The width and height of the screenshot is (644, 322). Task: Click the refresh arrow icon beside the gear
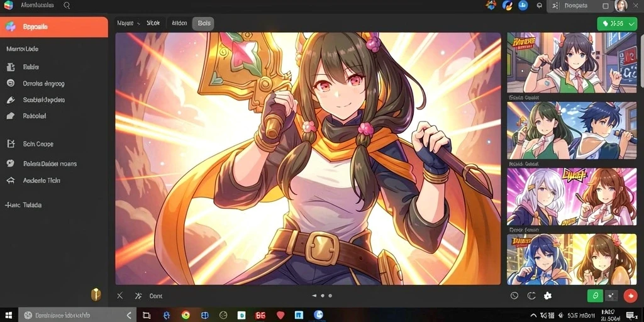coord(531,296)
